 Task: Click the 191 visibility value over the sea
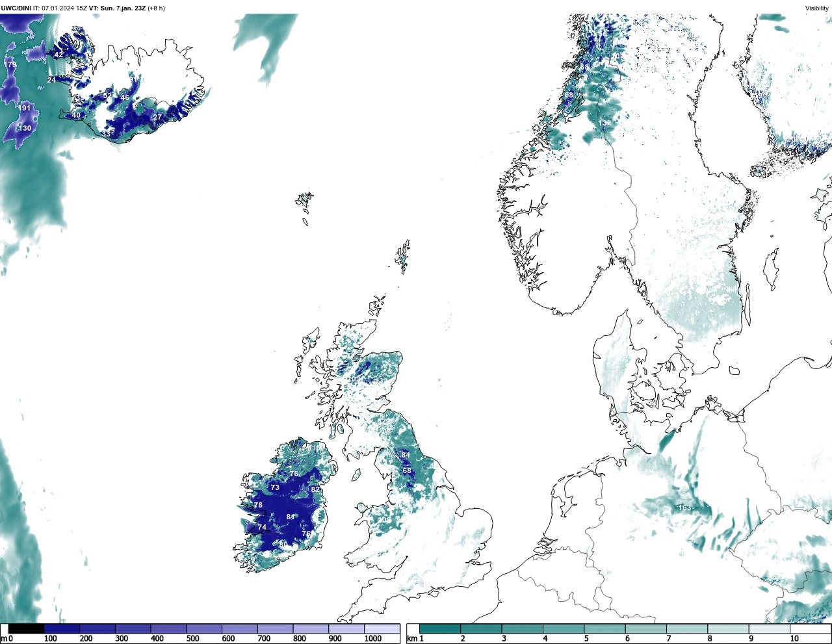(x=25, y=108)
